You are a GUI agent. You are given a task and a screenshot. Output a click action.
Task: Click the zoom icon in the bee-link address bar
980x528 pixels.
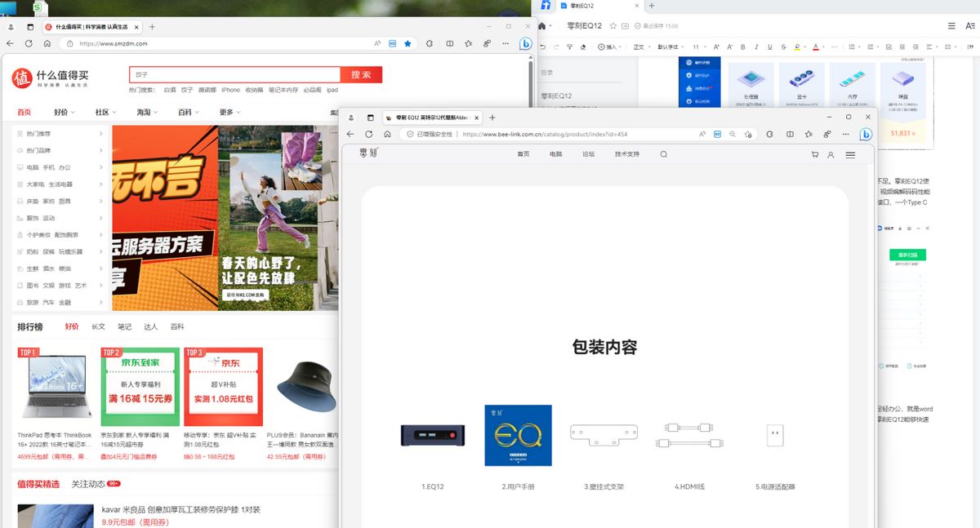point(733,134)
